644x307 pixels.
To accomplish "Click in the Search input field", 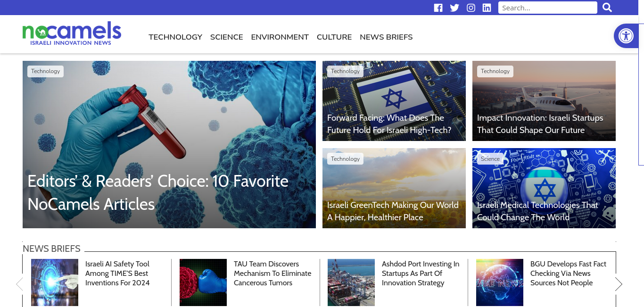I will pyautogui.click(x=548, y=8).
